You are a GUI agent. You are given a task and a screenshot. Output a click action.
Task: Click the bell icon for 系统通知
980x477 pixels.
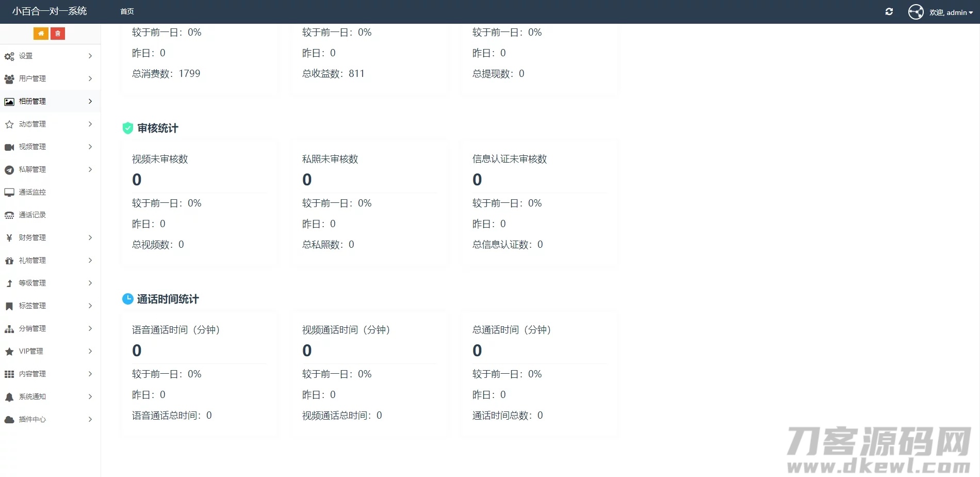pyautogui.click(x=9, y=397)
